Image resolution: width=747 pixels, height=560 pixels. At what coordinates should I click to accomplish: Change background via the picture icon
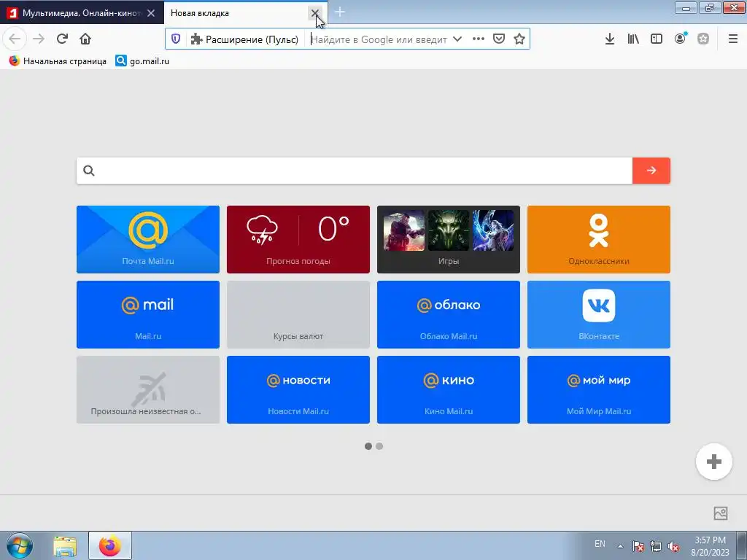pos(721,513)
